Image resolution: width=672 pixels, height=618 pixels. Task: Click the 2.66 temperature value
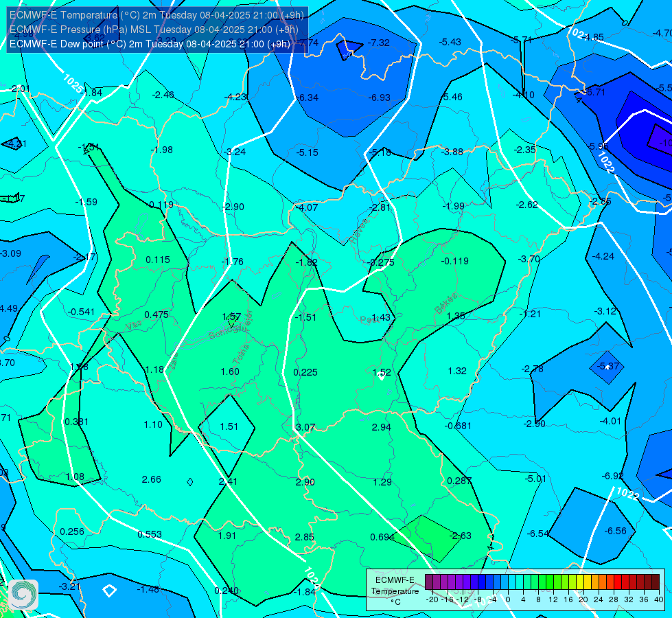click(151, 479)
